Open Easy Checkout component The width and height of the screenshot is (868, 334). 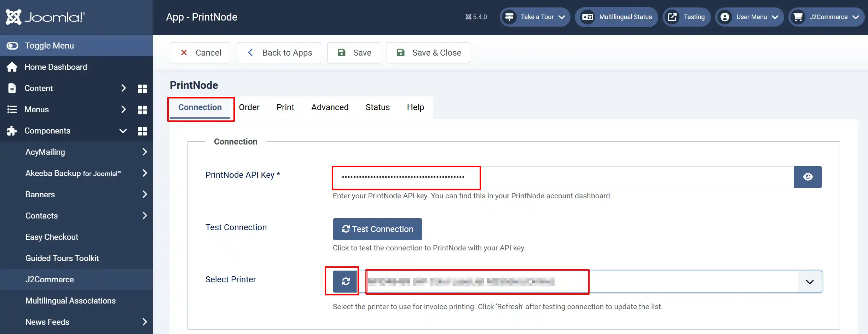point(52,237)
